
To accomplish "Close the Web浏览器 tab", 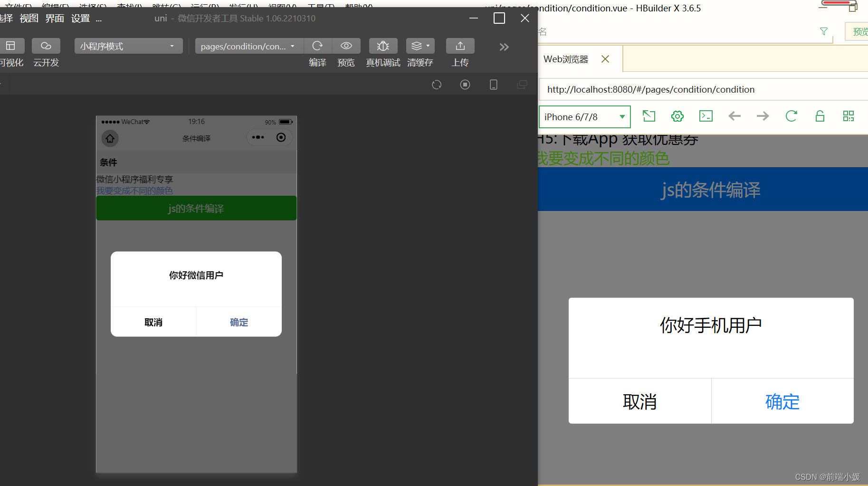I will click(x=605, y=59).
